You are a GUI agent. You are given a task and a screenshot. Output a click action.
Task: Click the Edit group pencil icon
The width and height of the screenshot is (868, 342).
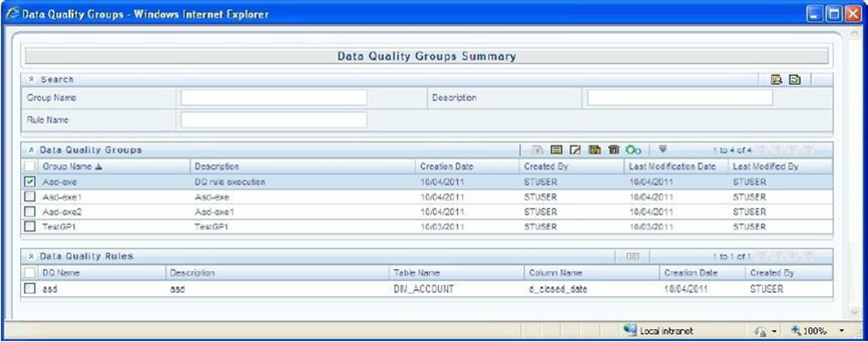[x=575, y=150]
